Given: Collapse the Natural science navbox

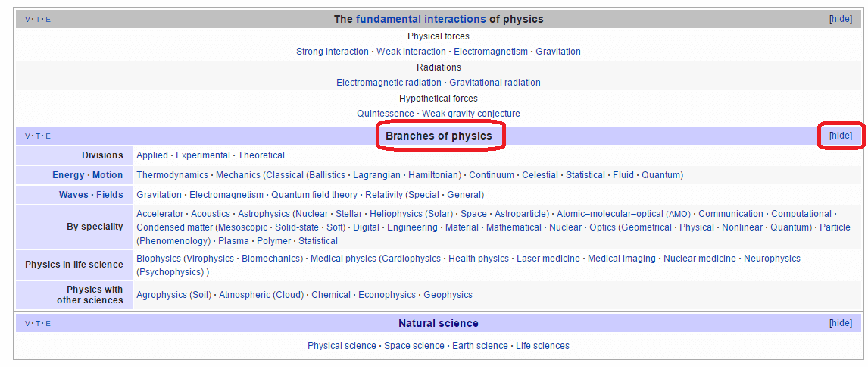Looking at the screenshot, I should click(841, 323).
